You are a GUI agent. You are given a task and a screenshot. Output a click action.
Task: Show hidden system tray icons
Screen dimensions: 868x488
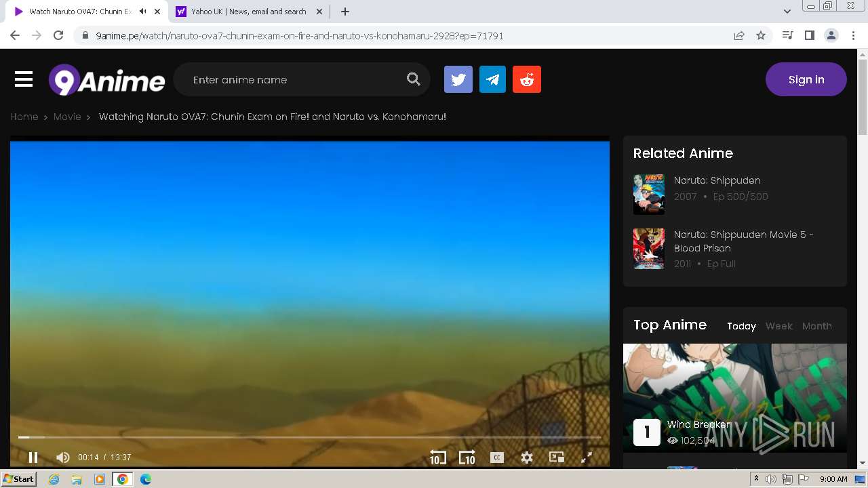[757, 479]
